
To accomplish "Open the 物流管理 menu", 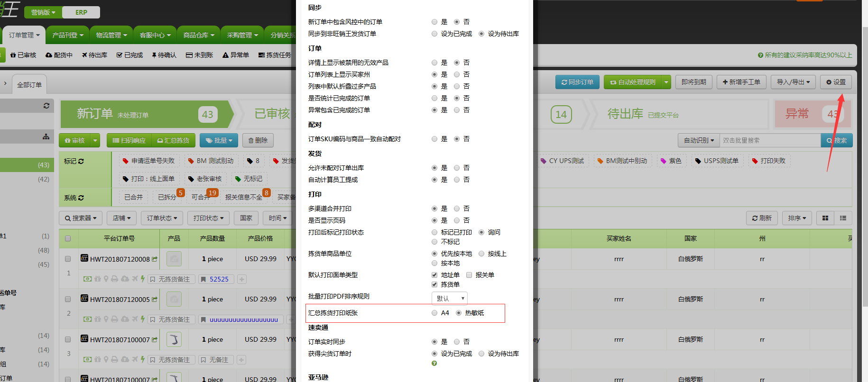I will (x=111, y=35).
